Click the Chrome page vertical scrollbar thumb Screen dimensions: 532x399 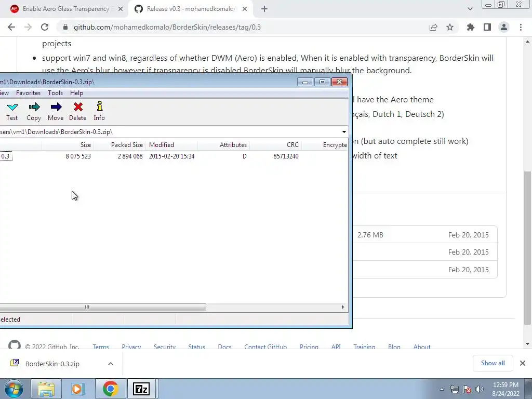[527, 248]
